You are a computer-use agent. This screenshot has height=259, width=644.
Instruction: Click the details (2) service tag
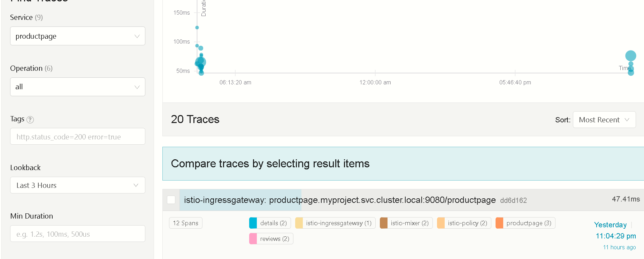point(270,223)
